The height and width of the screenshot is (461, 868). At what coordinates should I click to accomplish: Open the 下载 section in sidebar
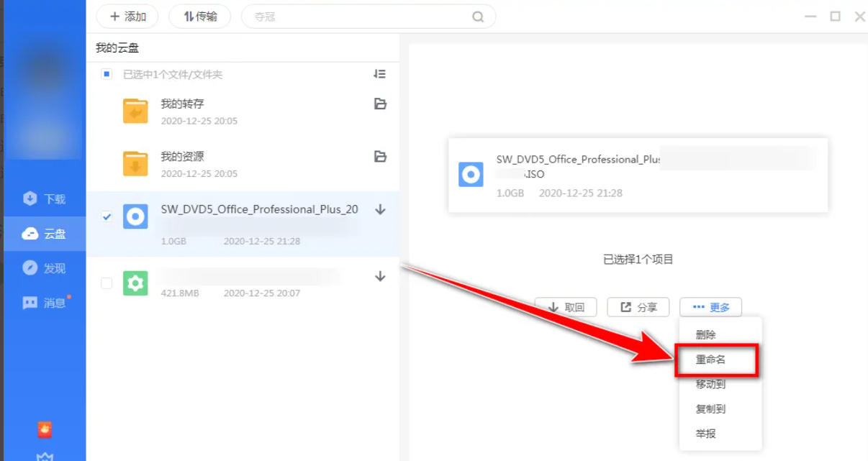click(x=45, y=199)
